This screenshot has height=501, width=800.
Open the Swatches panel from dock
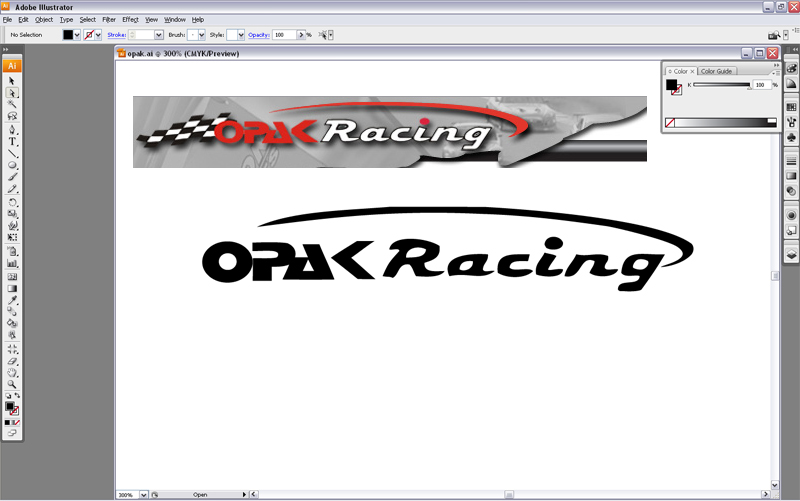[x=791, y=107]
